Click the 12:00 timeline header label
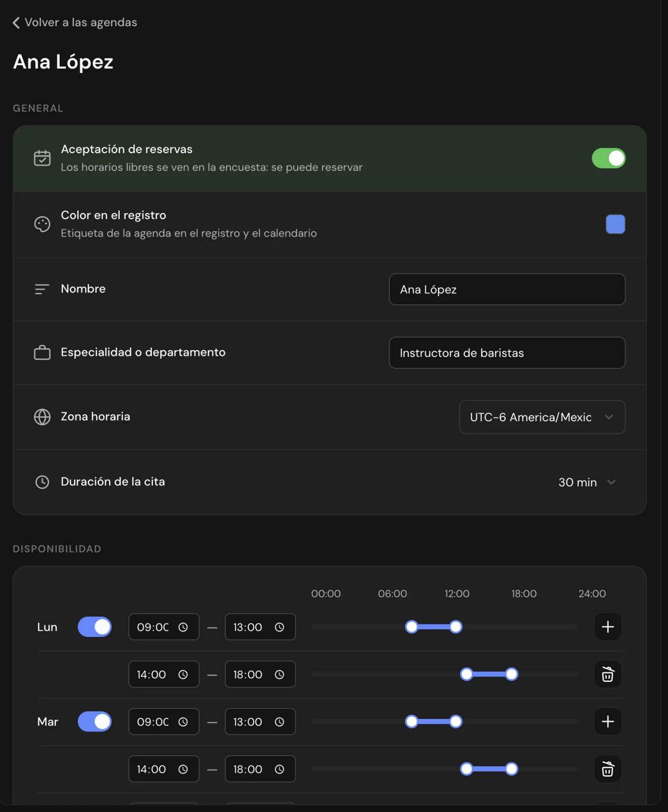 click(x=457, y=594)
